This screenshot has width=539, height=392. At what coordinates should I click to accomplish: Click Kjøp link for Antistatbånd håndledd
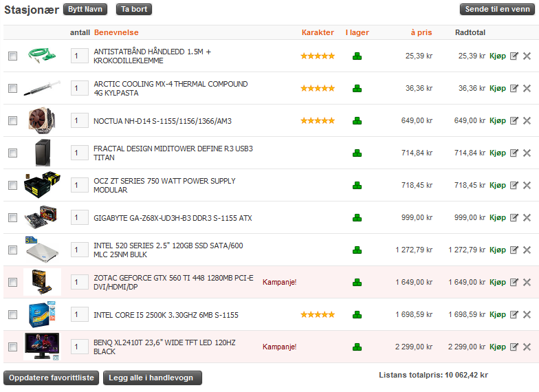pyautogui.click(x=498, y=56)
